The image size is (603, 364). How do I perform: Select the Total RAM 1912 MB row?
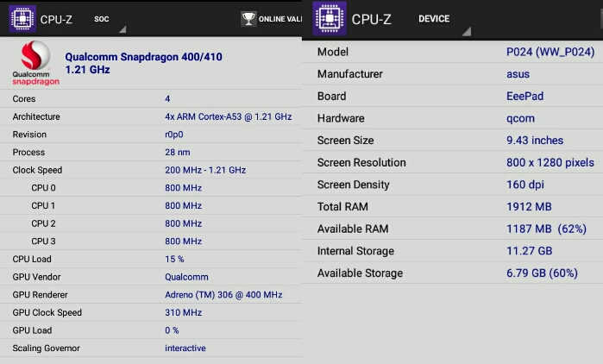click(453, 207)
